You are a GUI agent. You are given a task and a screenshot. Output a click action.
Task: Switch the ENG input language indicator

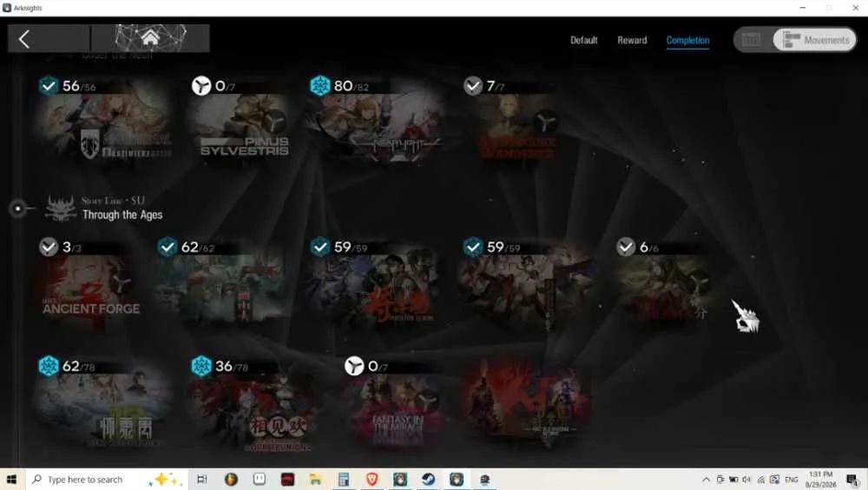click(x=792, y=480)
